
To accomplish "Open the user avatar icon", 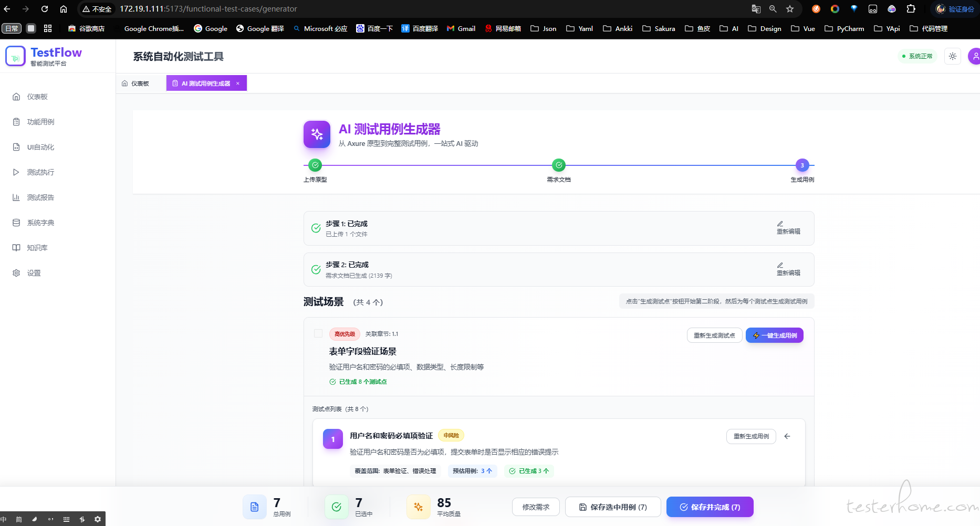I will [974, 56].
